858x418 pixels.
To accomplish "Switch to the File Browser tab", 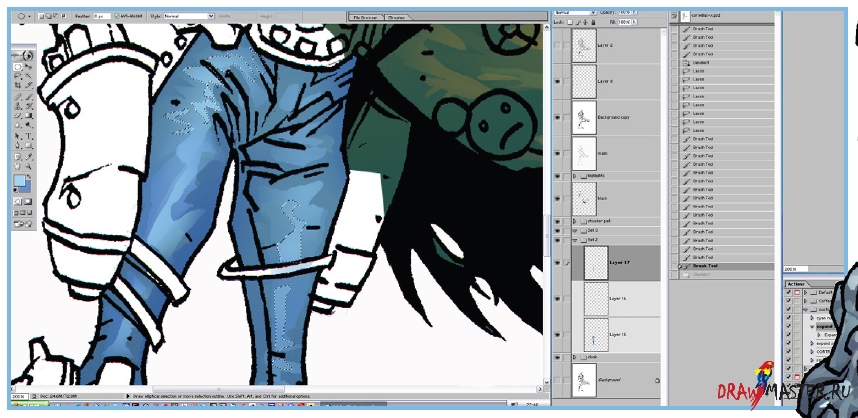I will coord(366,18).
